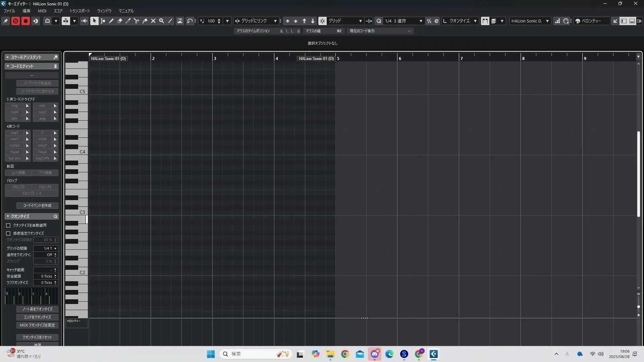Enable 感度指定クオンタイズ checkbox
The height and width of the screenshot is (362, 644).
[x=8, y=233]
